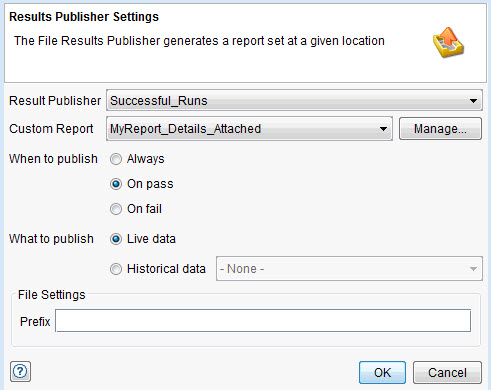
Task: Open the help question mark icon
Action: pyautogui.click(x=20, y=371)
